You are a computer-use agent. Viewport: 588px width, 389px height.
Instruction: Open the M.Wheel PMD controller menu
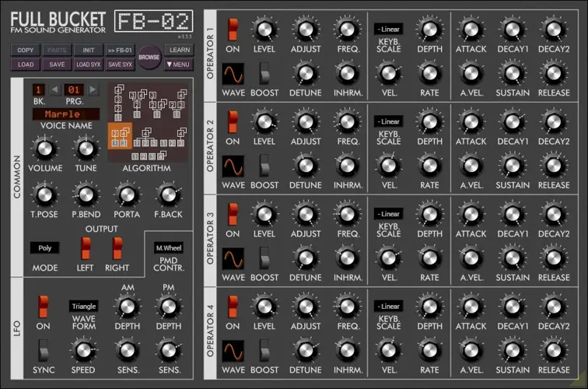pos(168,247)
